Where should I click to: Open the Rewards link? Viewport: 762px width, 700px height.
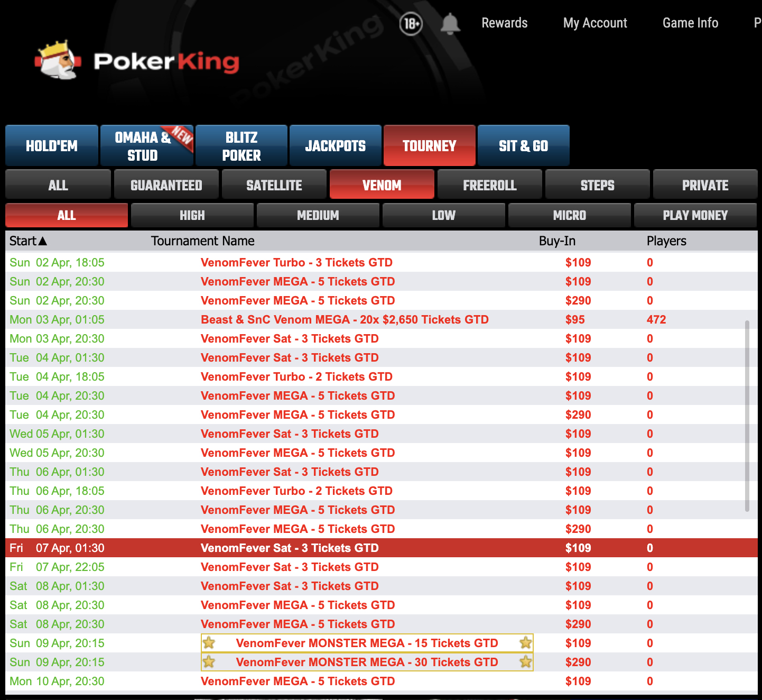(x=504, y=23)
